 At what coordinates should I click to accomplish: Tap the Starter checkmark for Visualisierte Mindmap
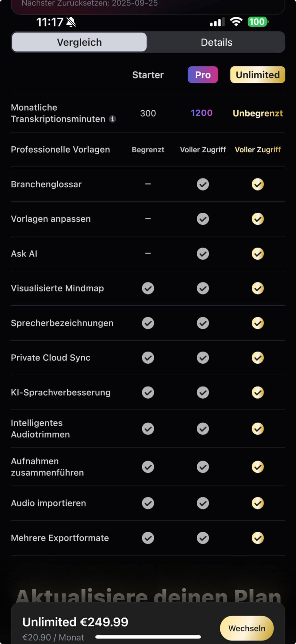pos(148,288)
